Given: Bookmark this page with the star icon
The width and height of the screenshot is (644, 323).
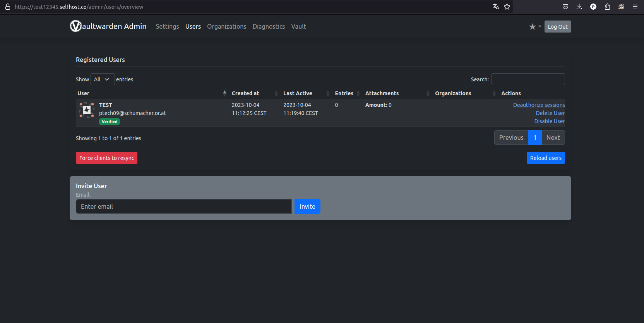Looking at the screenshot, I should click(507, 7).
